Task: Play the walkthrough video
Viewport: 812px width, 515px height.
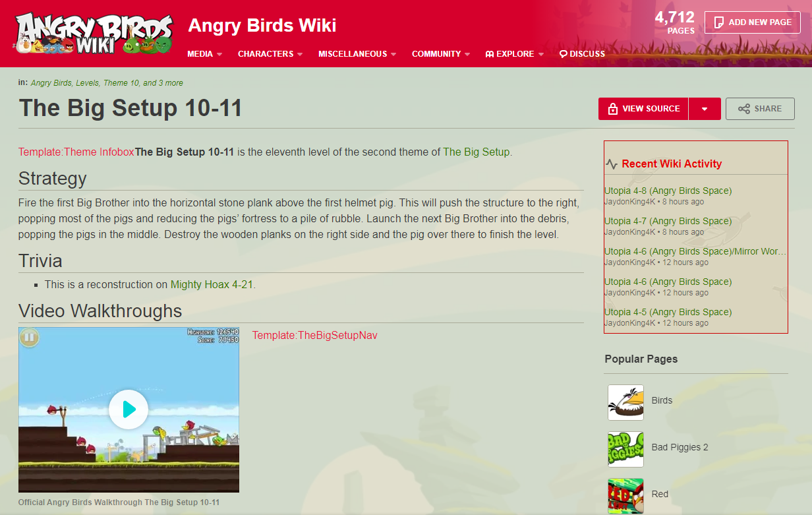Action: 129,409
